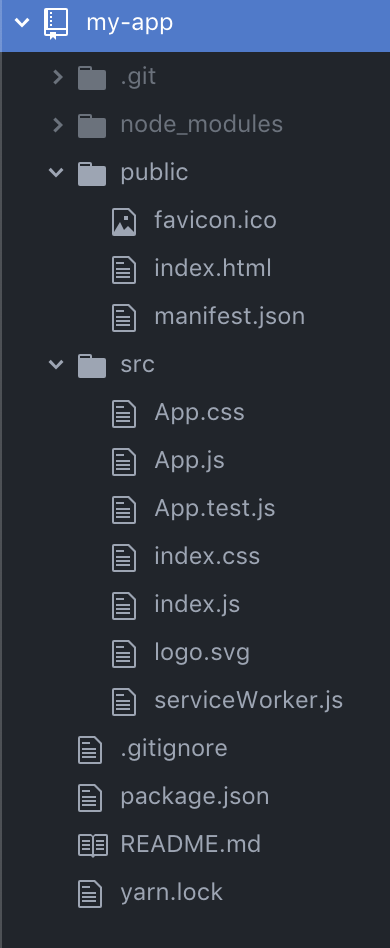This screenshot has width=390, height=948.
Task: Select the src folder label
Action: click(138, 365)
